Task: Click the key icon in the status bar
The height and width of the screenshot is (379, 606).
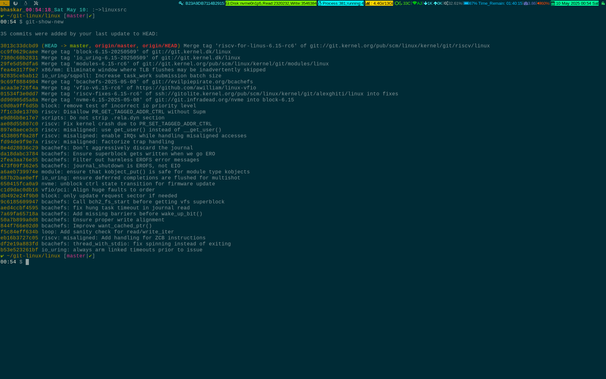Action: pos(181,3)
